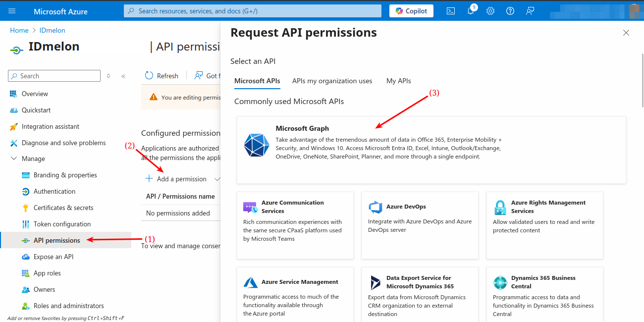Open the help question mark
Image resolution: width=644 pixels, height=322 pixels.
click(x=510, y=11)
